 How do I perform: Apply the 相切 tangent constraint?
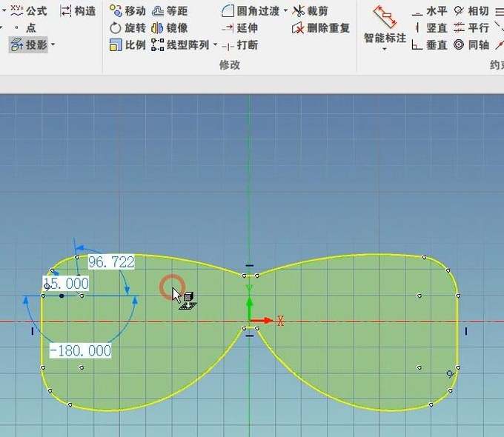tap(471, 11)
